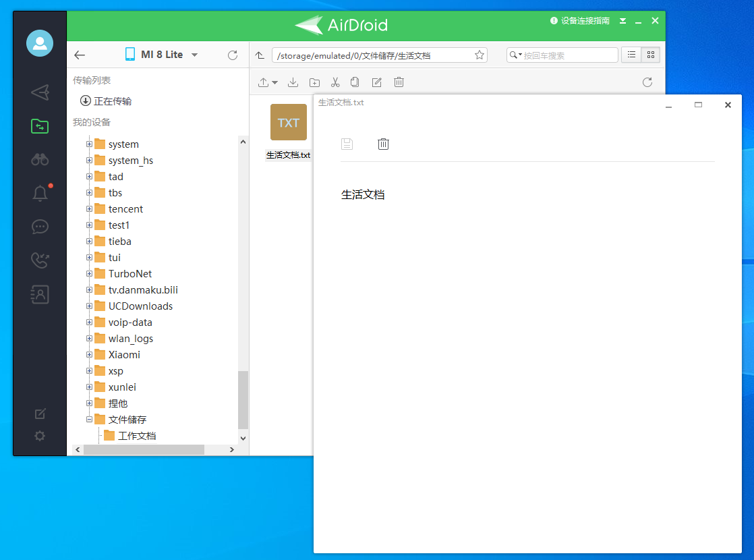Image resolution: width=754 pixels, height=560 pixels.
Task: Switch to list view mode
Action: 631,55
